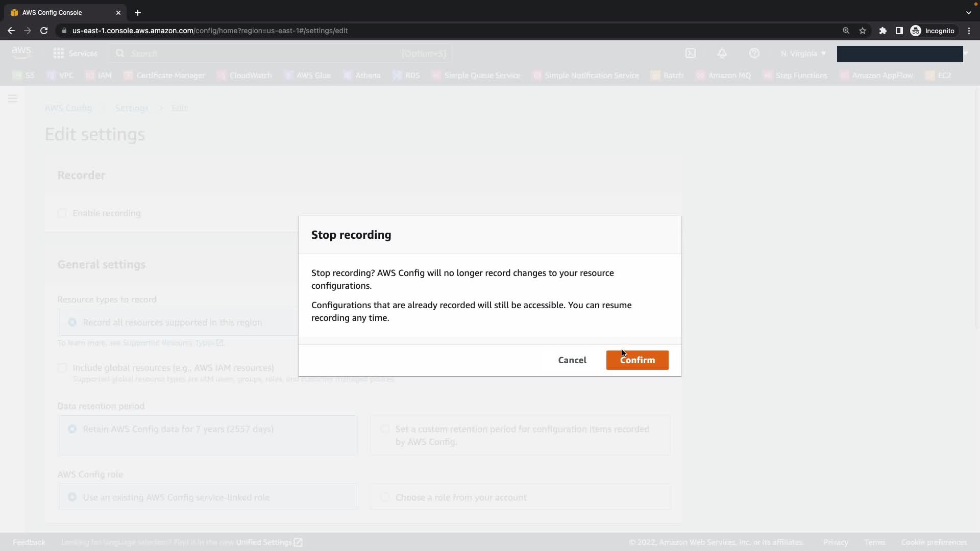Viewport: 980px width, 551px height.
Task: Check Include global resources option
Action: click(62, 368)
